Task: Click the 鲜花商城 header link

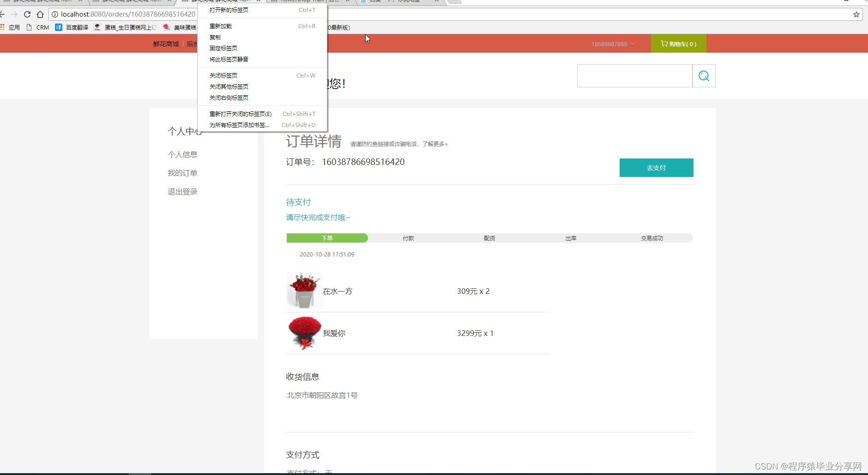Action: [x=166, y=44]
